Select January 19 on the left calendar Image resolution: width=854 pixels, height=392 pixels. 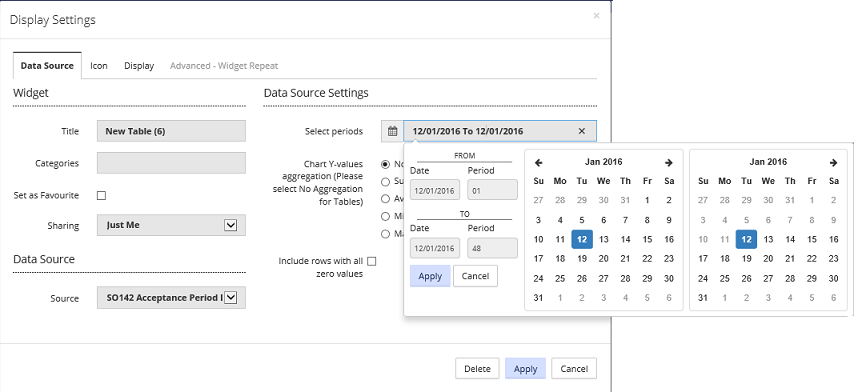pos(582,259)
